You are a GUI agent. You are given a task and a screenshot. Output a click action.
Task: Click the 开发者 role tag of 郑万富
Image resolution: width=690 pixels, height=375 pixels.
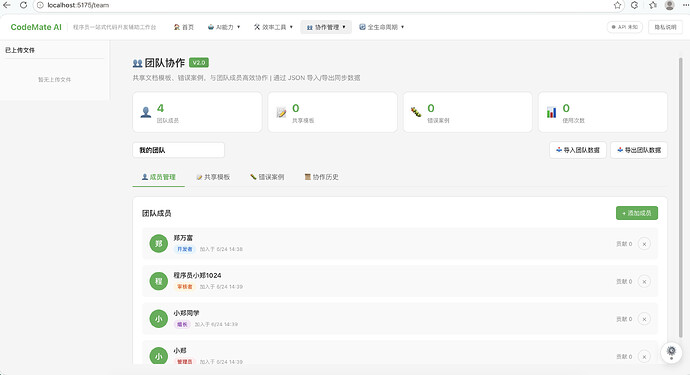click(184, 249)
